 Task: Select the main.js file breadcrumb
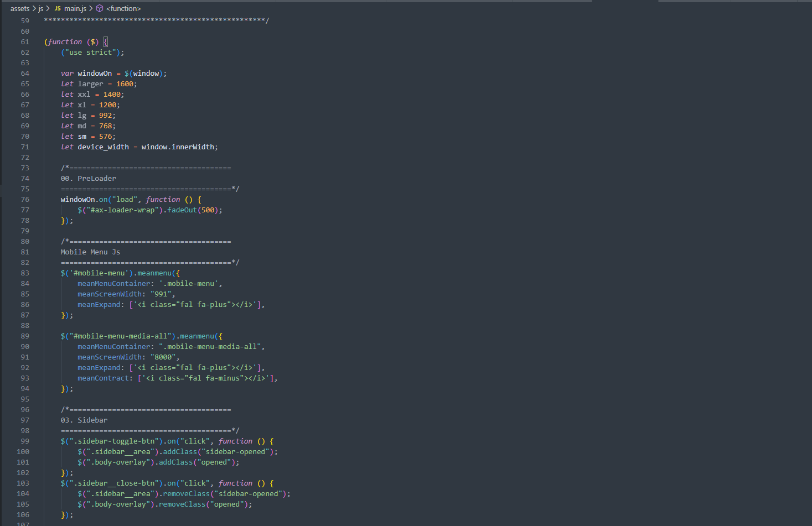click(x=70, y=8)
